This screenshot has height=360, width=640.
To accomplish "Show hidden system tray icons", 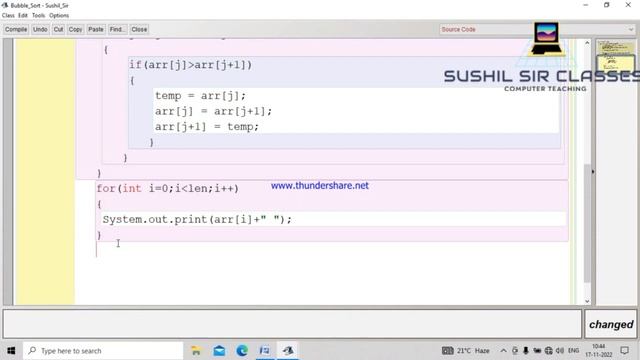I will [x=503, y=351].
